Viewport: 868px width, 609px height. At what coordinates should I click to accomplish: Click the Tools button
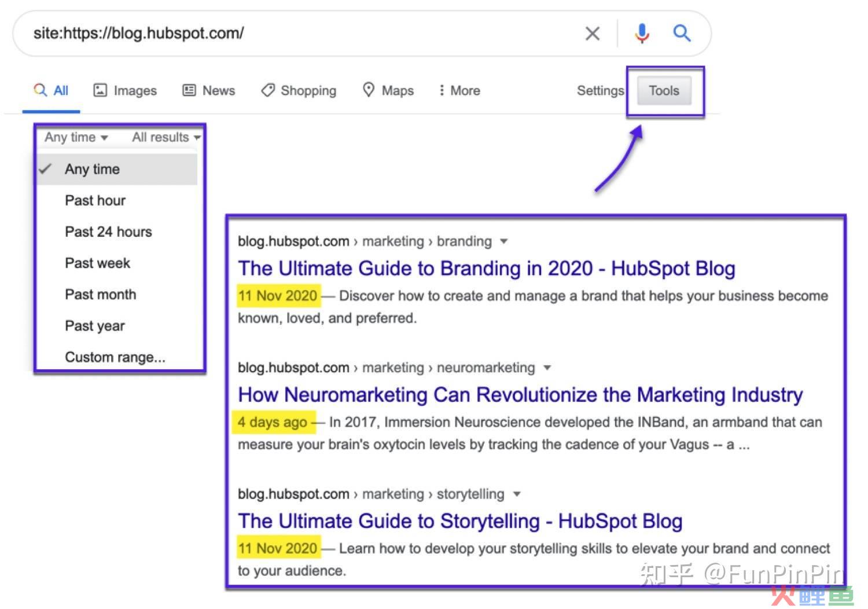664,90
